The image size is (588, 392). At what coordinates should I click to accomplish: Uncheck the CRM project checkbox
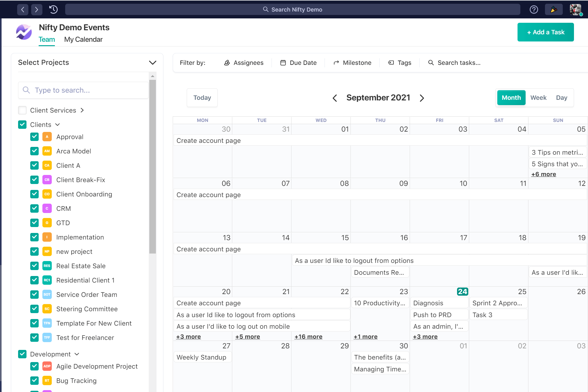click(x=35, y=209)
